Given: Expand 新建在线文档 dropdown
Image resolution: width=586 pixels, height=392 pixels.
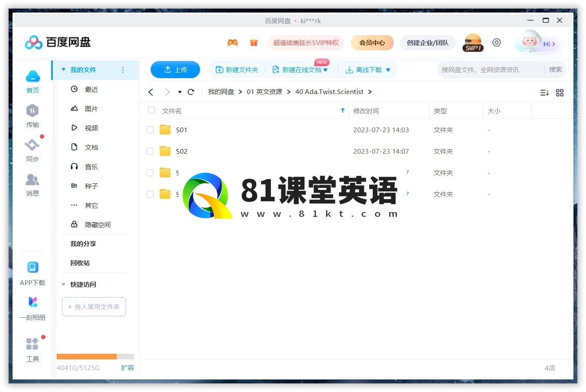Looking at the screenshot, I should pyautogui.click(x=325, y=70).
